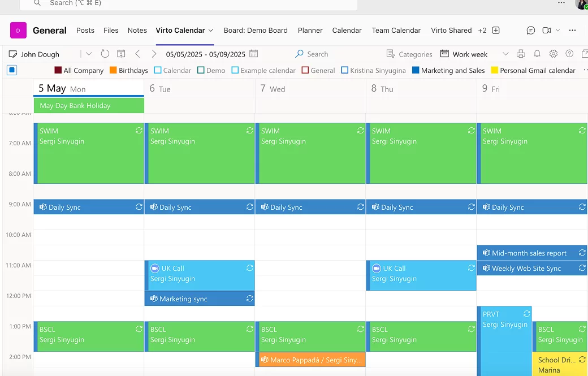Click the John Dough edit icon
Screen dimensions: 588x376
click(13, 54)
